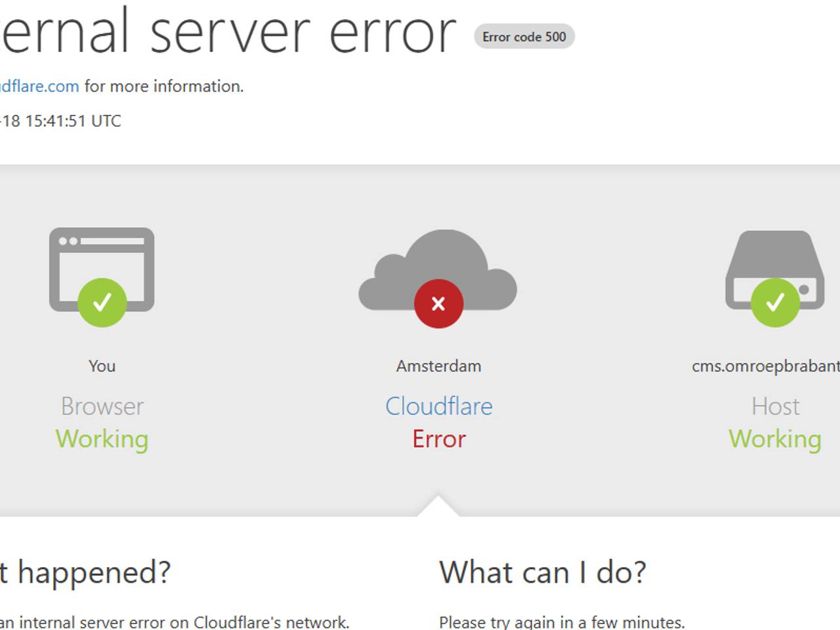Click the green checkmark on the browser icon
The width and height of the screenshot is (840, 630).
click(102, 303)
